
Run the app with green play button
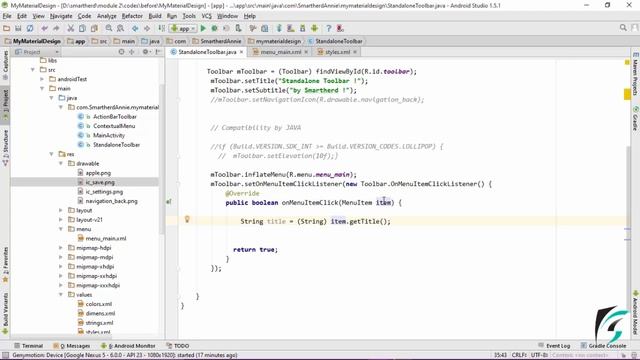(203, 28)
